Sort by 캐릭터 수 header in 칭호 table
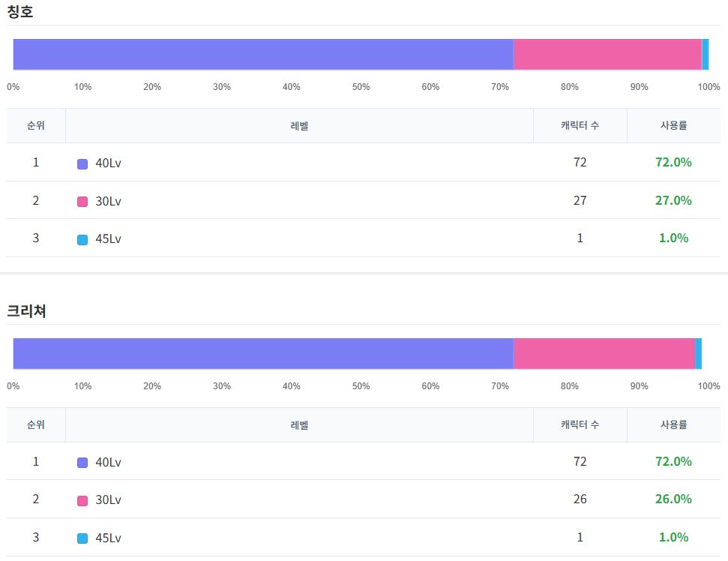728x561 pixels. coord(580,125)
